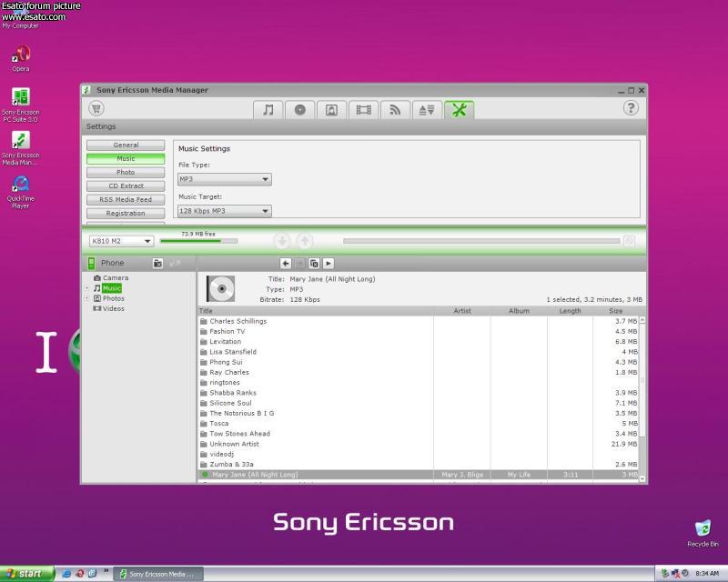Click the phone memory free space bar
728x582 pixels.
point(198,241)
